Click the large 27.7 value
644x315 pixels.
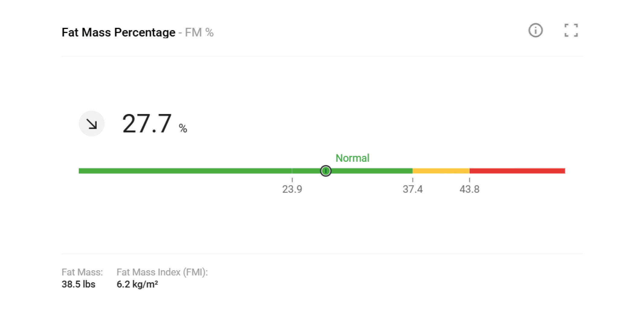[x=147, y=124]
